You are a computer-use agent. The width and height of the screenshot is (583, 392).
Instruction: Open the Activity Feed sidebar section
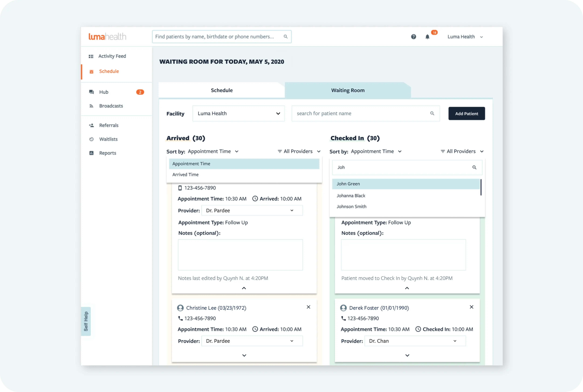112,56
